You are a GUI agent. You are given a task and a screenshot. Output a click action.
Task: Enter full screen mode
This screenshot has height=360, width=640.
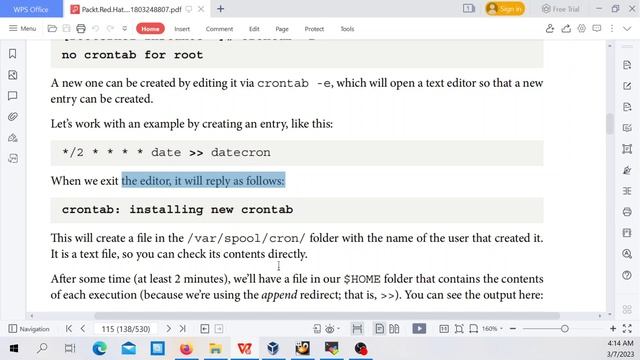coord(627,329)
